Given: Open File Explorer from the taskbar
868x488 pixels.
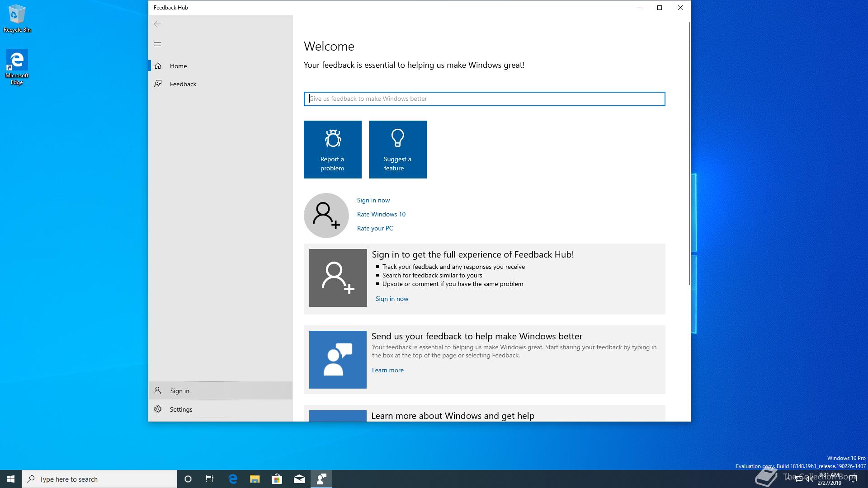Looking at the screenshot, I should click(x=255, y=479).
